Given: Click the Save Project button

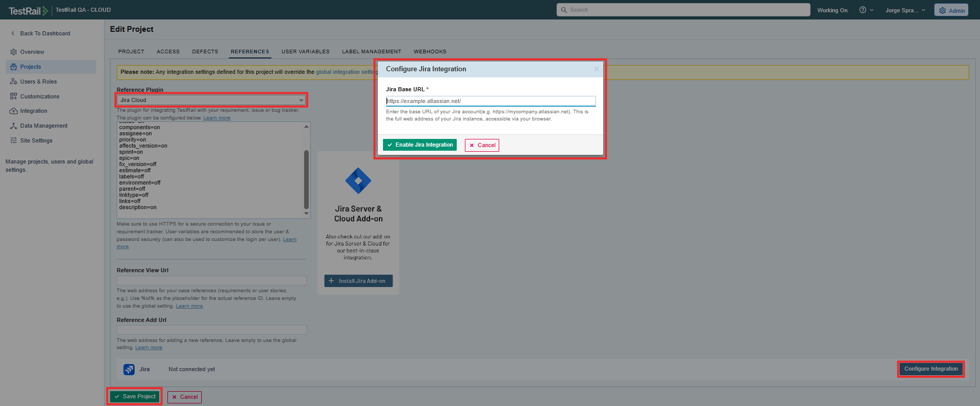Looking at the screenshot, I should tap(135, 397).
